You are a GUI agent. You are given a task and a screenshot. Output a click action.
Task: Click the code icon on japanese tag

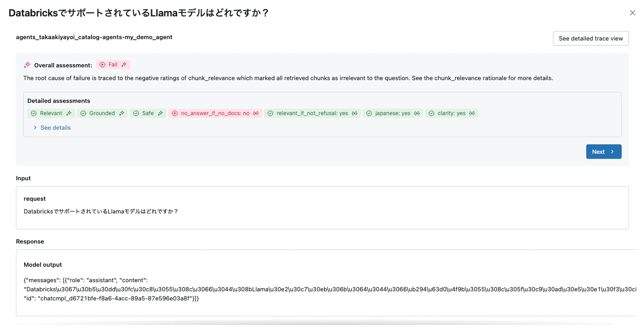[417, 113]
